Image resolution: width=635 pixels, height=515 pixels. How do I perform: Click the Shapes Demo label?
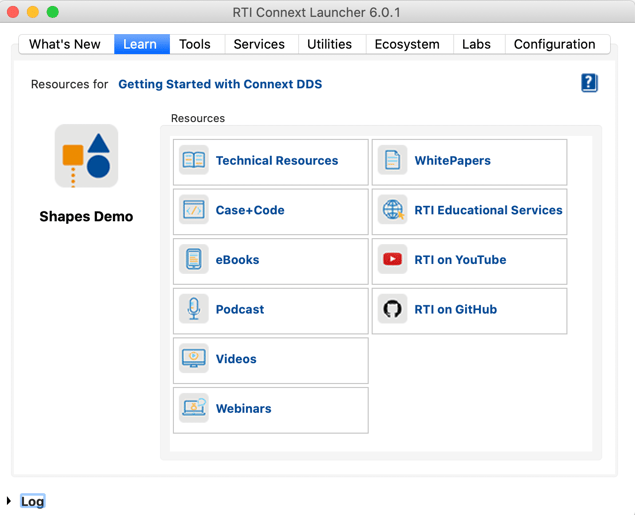(x=86, y=217)
